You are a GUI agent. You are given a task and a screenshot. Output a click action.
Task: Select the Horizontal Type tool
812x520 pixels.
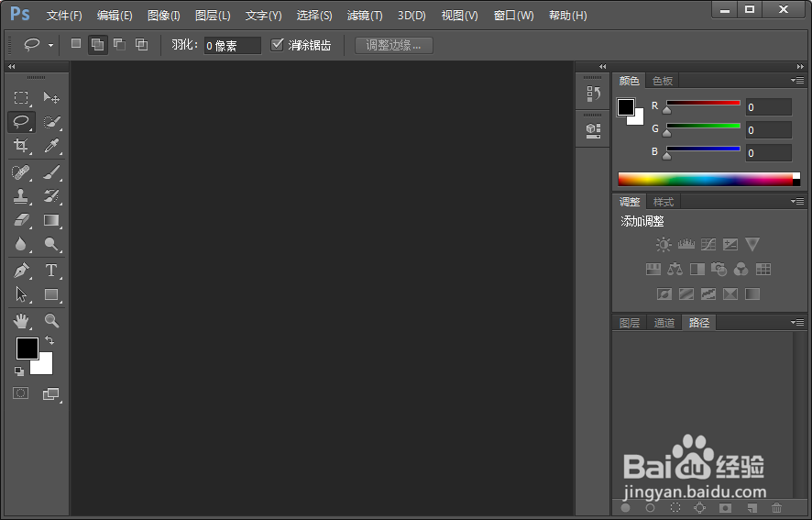[51, 271]
